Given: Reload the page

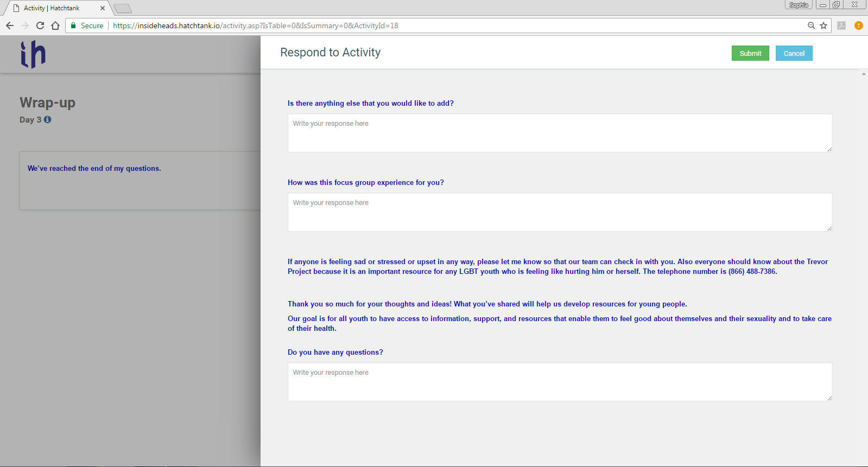Looking at the screenshot, I should pyautogui.click(x=40, y=25).
